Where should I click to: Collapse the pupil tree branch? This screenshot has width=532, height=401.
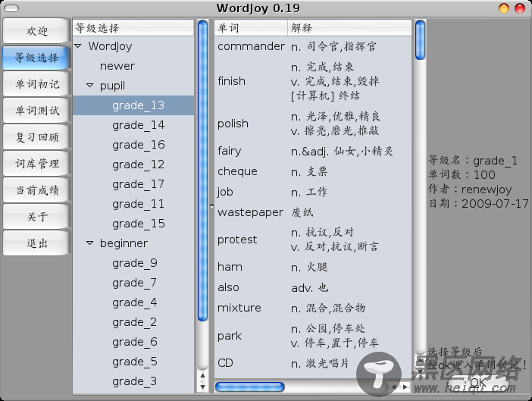pyautogui.click(x=90, y=85)
